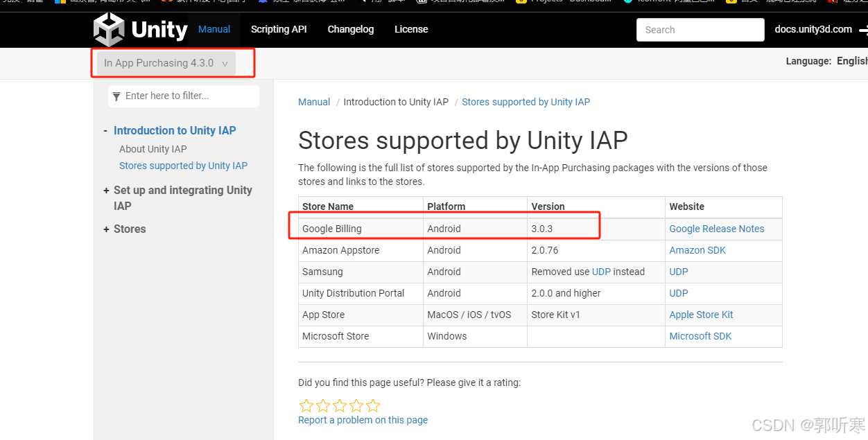The width and height of the screenshot is (868, 440).
Task: Click the Samsung store name cell
Action: tap(361, 272)
